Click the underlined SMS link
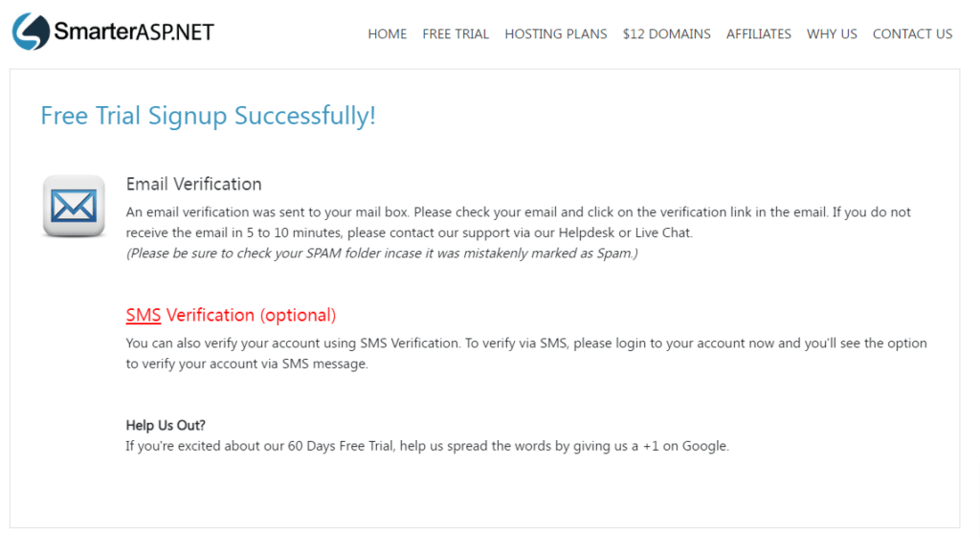 [144, 315]
